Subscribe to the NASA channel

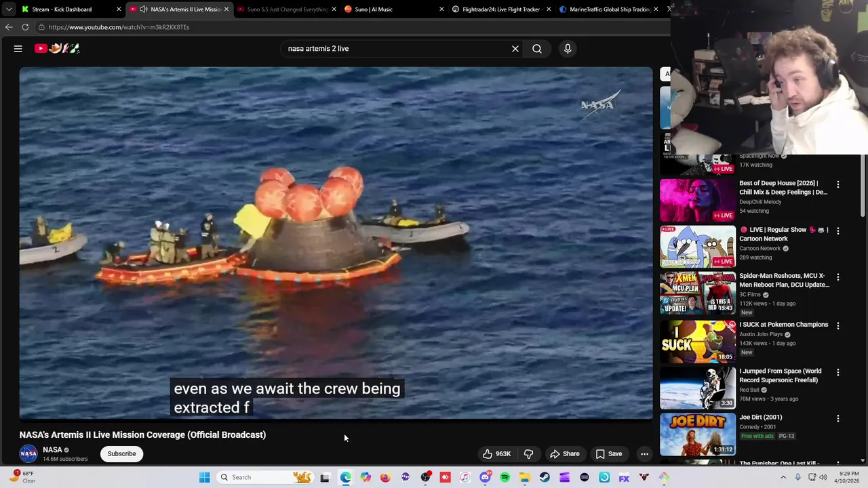122,453
